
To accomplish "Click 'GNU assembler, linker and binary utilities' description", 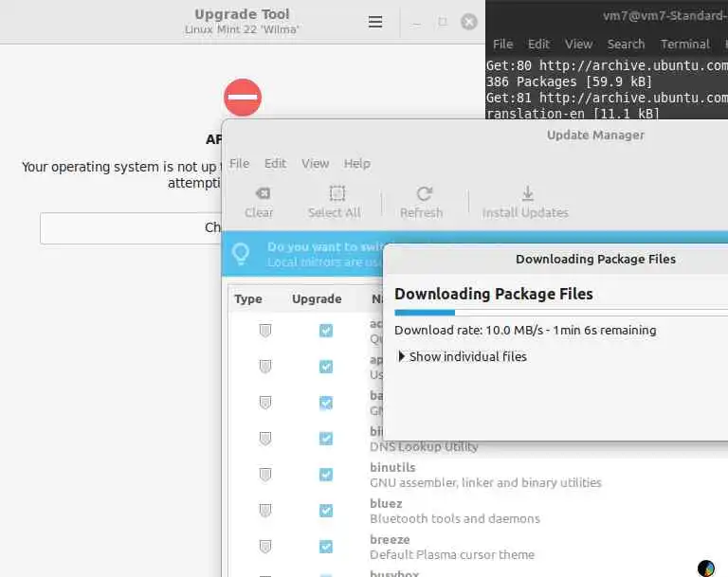I will click(485, 483).
